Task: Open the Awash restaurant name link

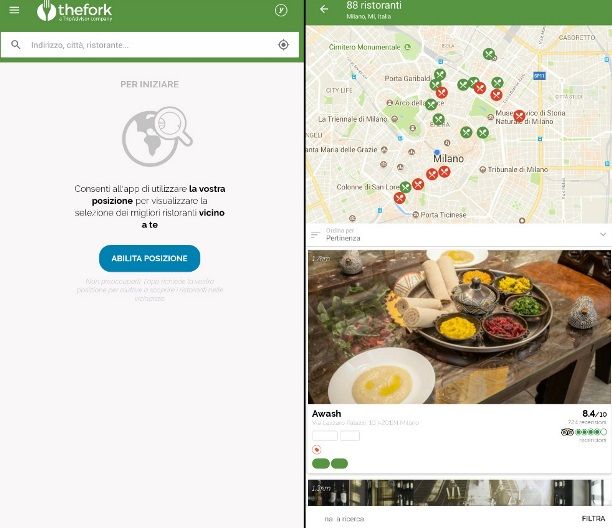Action: pyautogui.click(x=327, y=413)
